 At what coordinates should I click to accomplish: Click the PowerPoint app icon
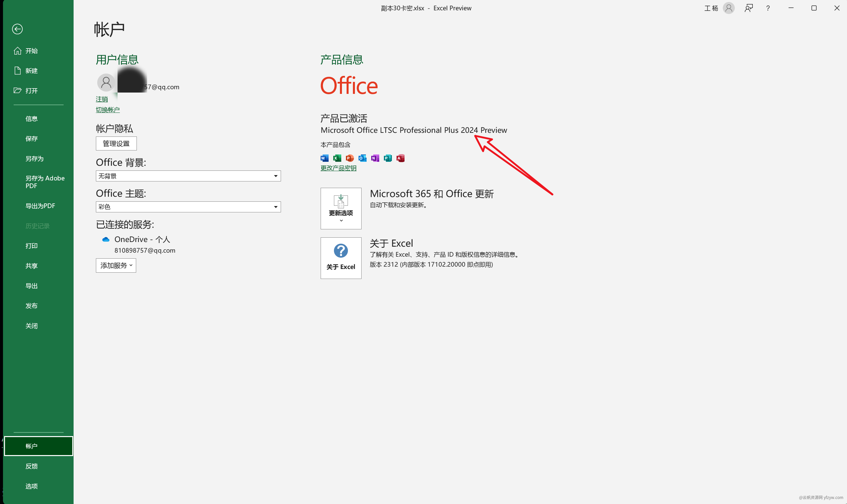click(350, 158)
